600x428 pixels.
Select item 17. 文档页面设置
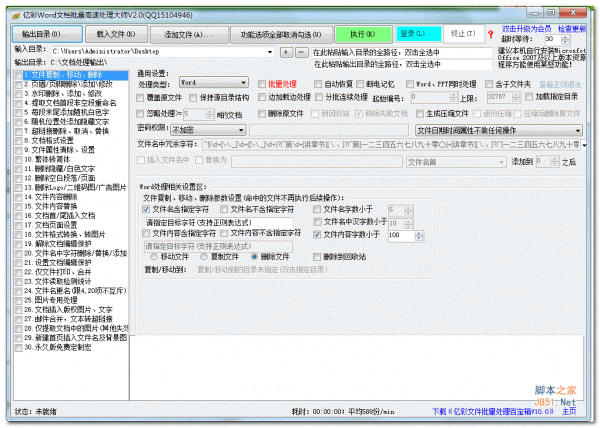[51, 225]
